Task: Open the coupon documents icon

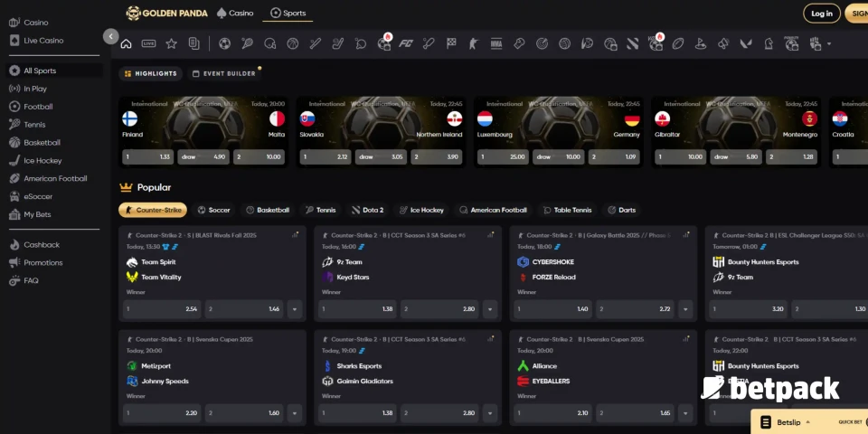Action: point(193,43)
